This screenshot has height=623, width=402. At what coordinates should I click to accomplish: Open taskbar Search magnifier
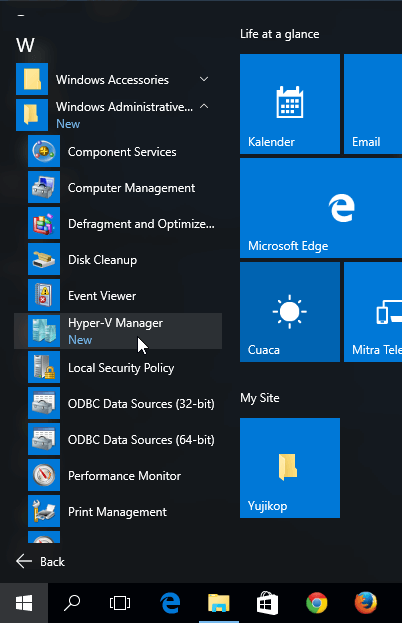(x=72, y=603)
